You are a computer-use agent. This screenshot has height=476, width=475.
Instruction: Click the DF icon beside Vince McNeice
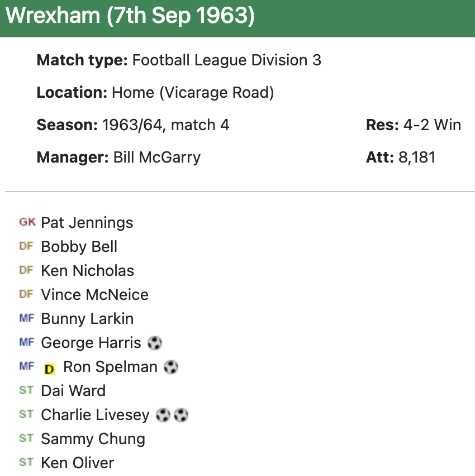pos(26,294)
